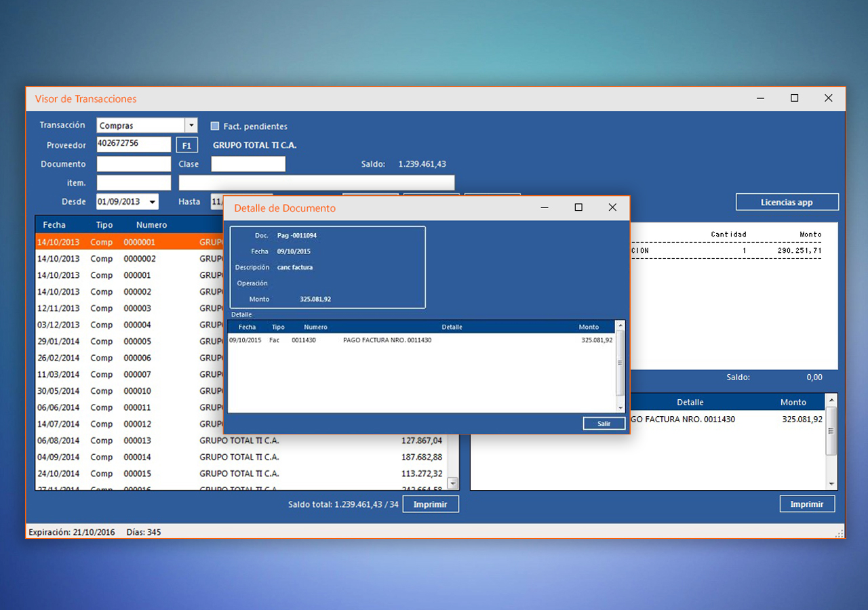Screen dimensions: 868x610
Task: Enable the Fact. pendientes checkbox
Action: tap(215, 126)
